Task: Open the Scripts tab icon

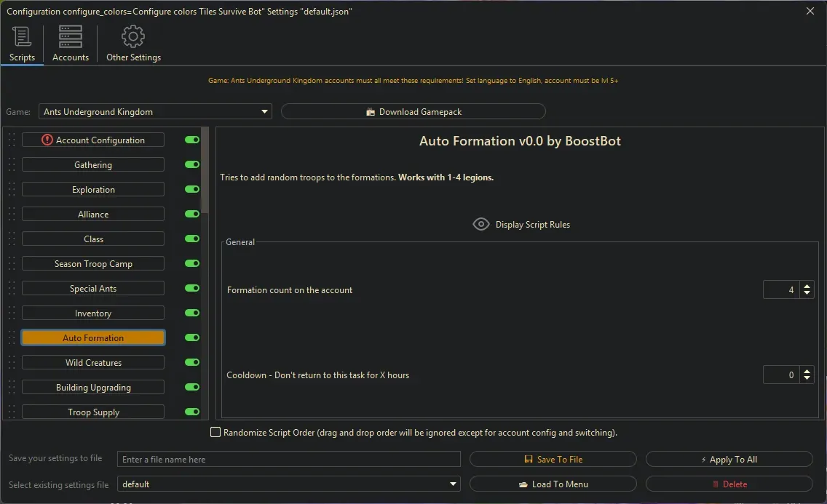Action: tap(22, 36)
